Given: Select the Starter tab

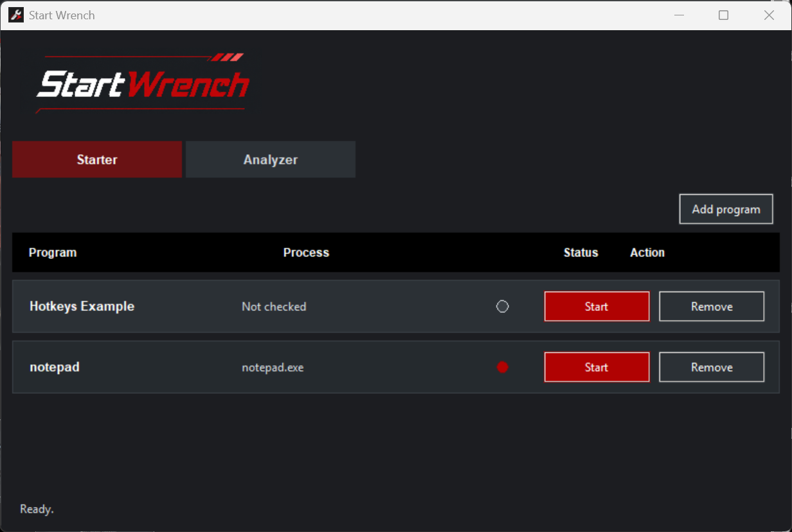Looking at the screenshot, I should pyautogui.click(x=97, y=159).
